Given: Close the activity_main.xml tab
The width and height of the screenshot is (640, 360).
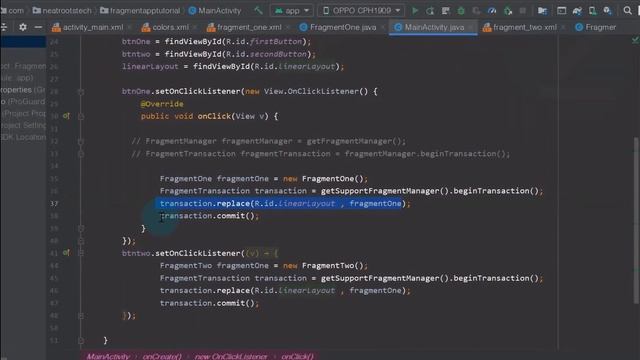Looking at the screenshot, I should pos(129,27).
